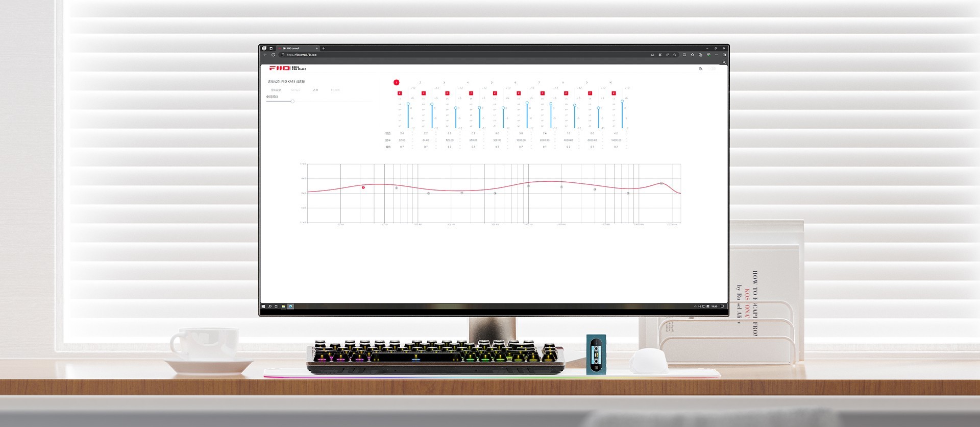Image resolution: width=980 pixels, height=427 pixels.
Task: Open browser tab actions icon
Action: tap(271, 49)
